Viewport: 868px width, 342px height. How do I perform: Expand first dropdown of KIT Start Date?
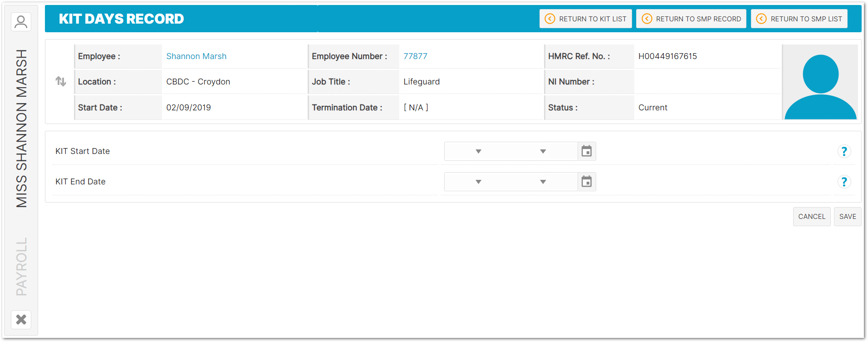pos(478,151)
